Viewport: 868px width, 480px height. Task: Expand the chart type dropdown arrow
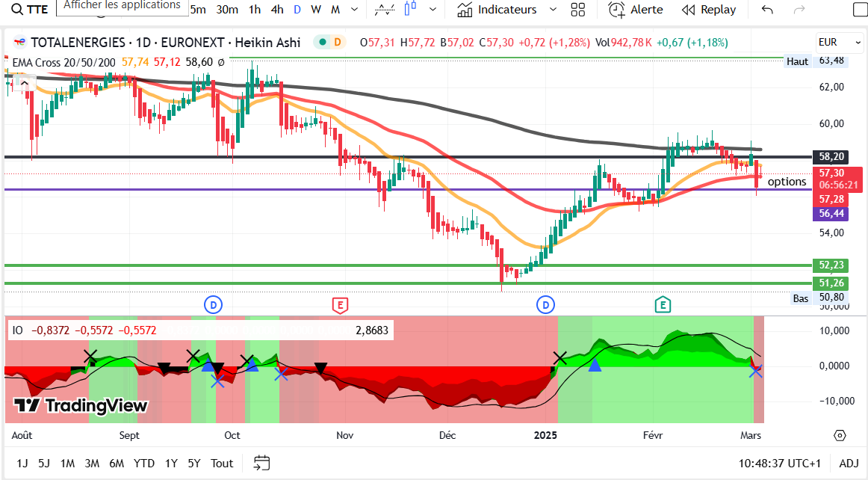click(433, 10)
